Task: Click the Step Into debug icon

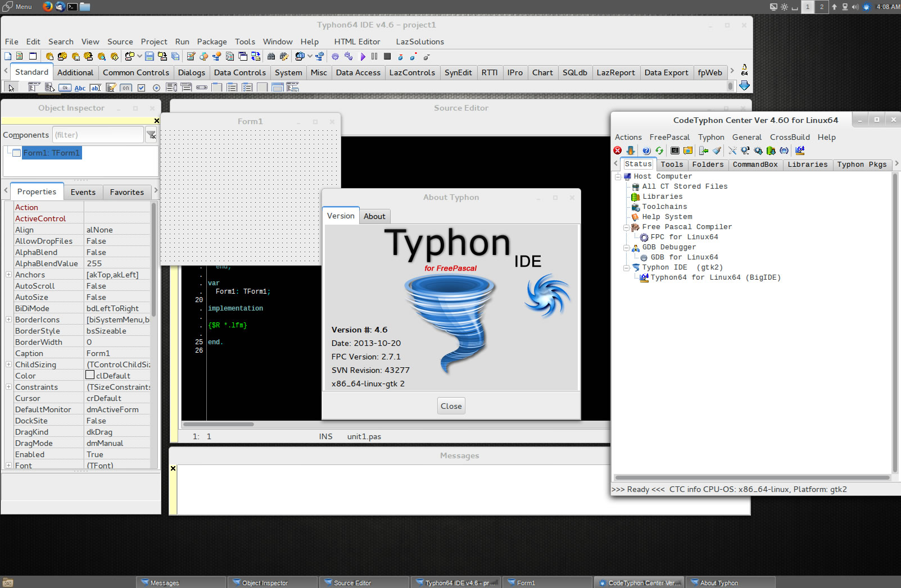Action: pyautogui.click(x=401, y=57)
